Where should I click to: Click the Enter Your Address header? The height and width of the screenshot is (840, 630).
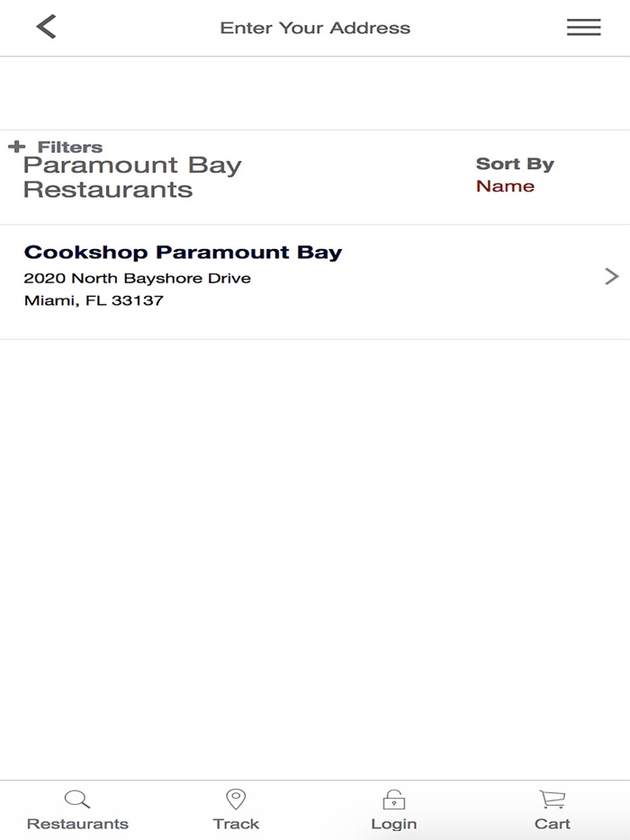315,28
